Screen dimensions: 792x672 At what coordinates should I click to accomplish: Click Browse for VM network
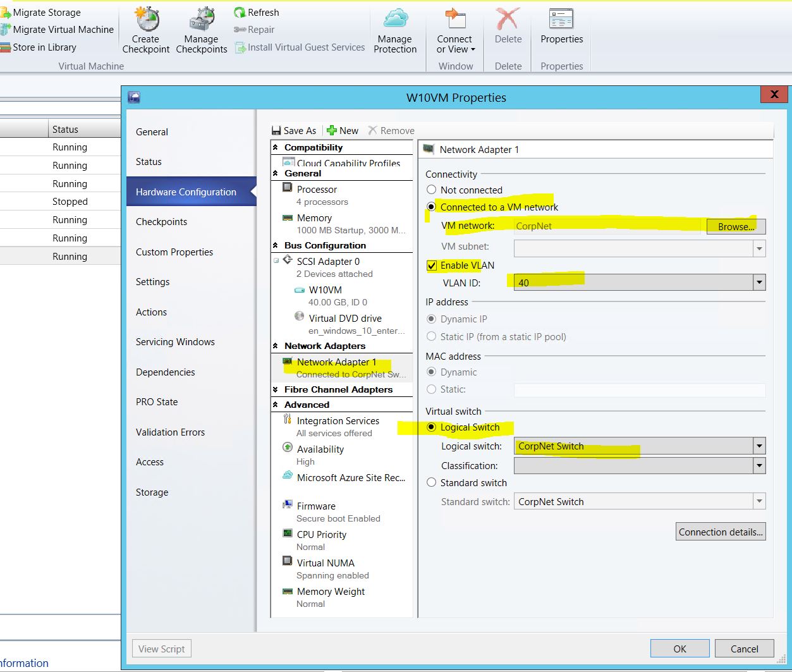pos(736,226)
